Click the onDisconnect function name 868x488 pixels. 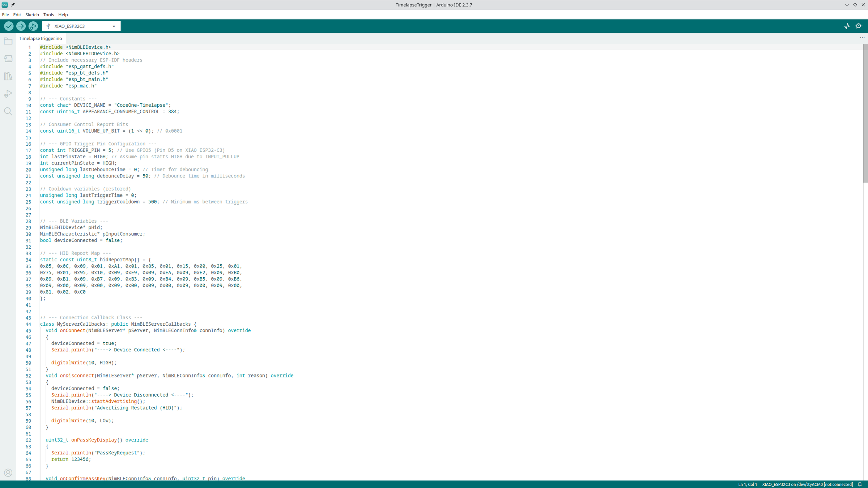[77, 376]
